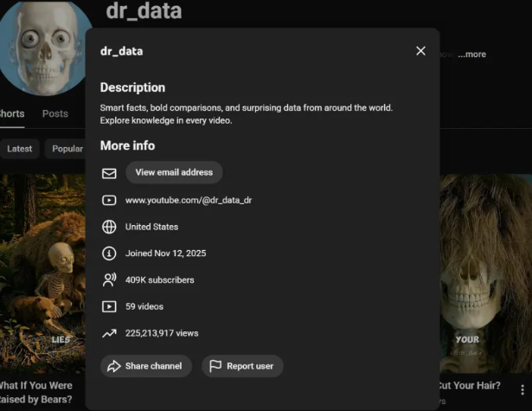
Task: Click the subscribers people icon
Action: coord(109,280)
